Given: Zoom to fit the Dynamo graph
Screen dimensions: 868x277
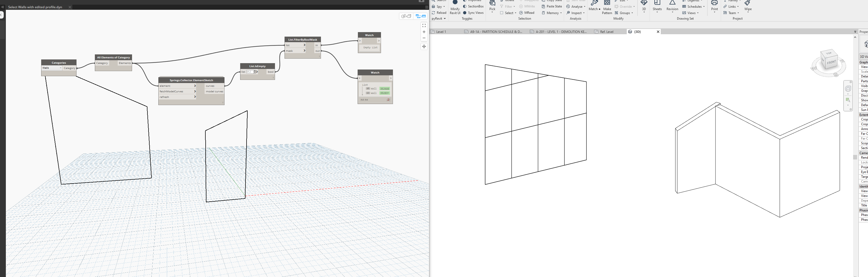Looking at the screenshot, I should point(424,25).
